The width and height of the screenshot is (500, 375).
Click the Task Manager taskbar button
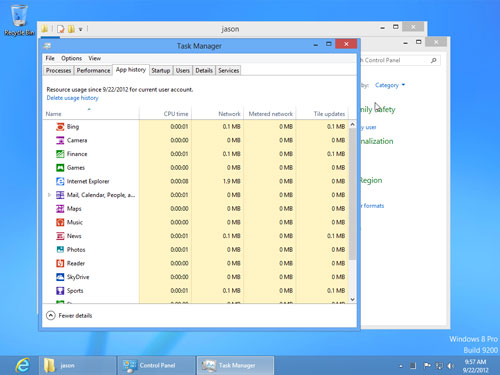(x=235, y=366)
